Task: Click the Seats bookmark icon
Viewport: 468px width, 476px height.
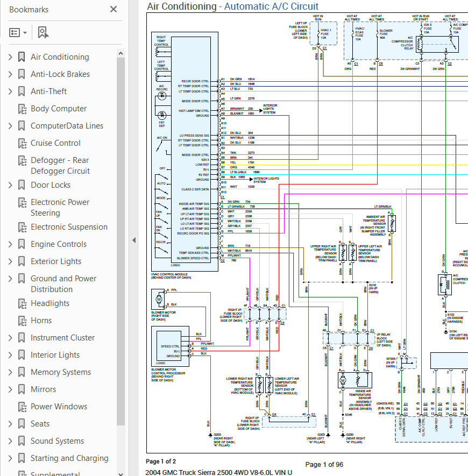Action: pos(22,424)
